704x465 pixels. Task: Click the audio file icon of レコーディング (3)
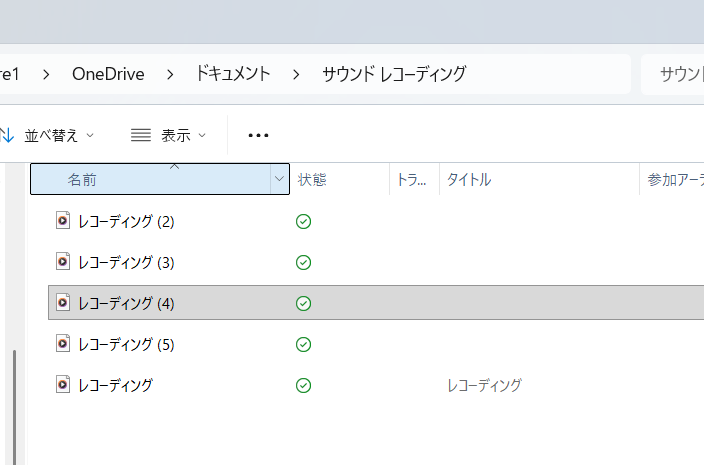tap(63, 262)
